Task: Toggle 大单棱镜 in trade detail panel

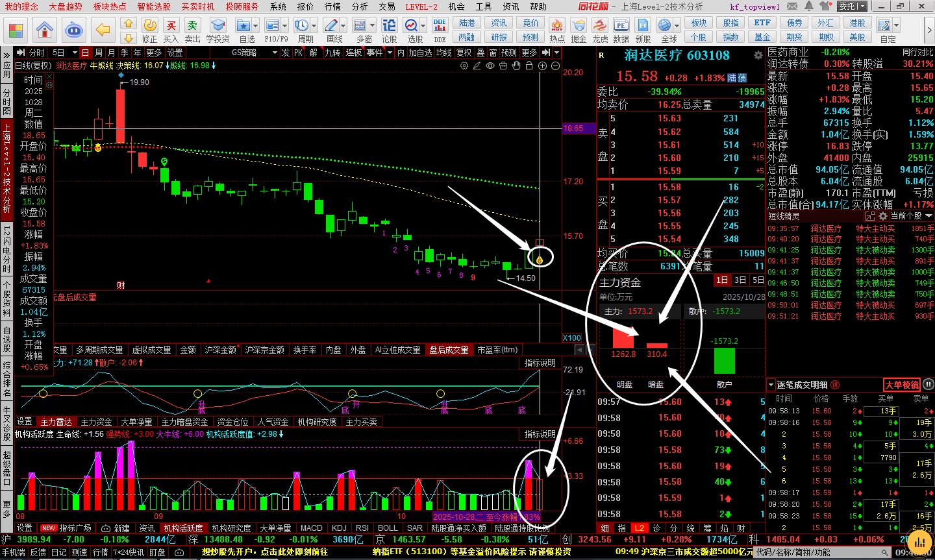Action: click(x=903, y=385)
